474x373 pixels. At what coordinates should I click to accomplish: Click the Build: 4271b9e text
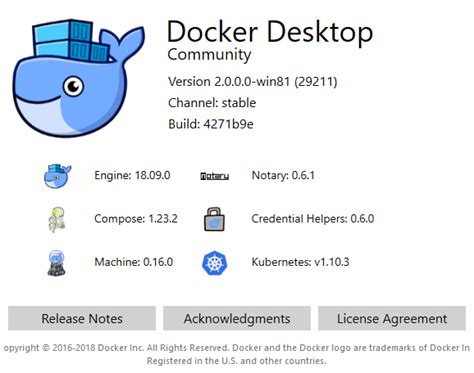pos(211,124)
